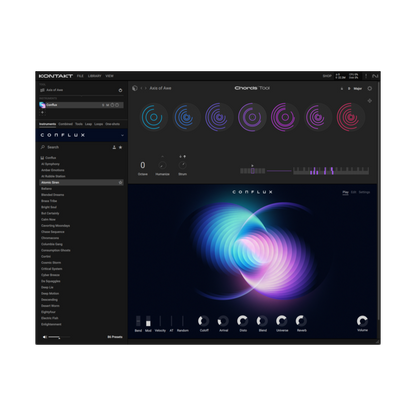
Task: Click the Cutoff knob
Action: (203, 321)
